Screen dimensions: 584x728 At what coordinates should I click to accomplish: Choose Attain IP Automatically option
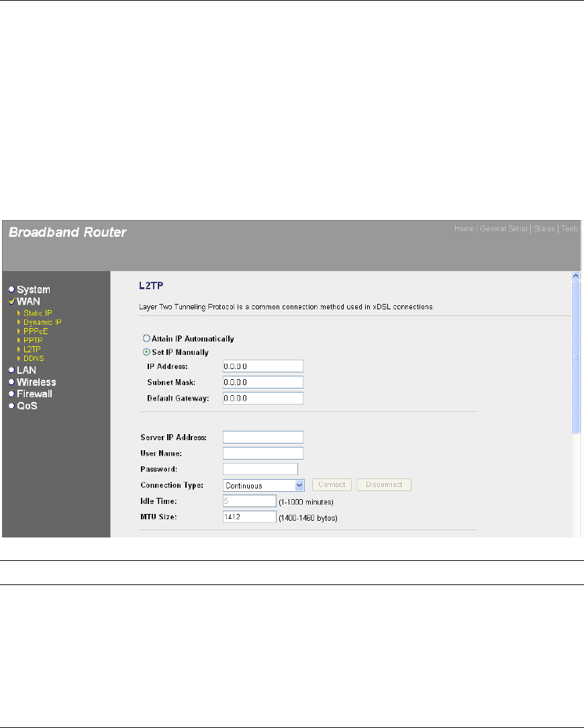146,338
